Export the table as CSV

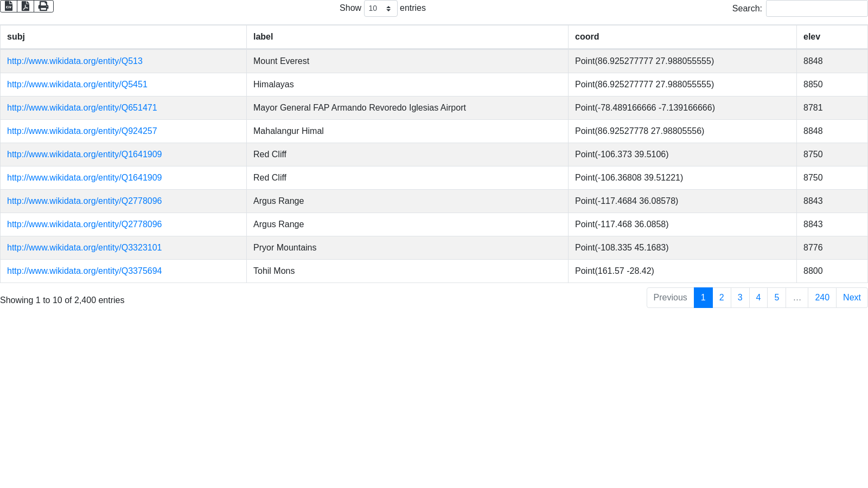click(x=9, y=7)
